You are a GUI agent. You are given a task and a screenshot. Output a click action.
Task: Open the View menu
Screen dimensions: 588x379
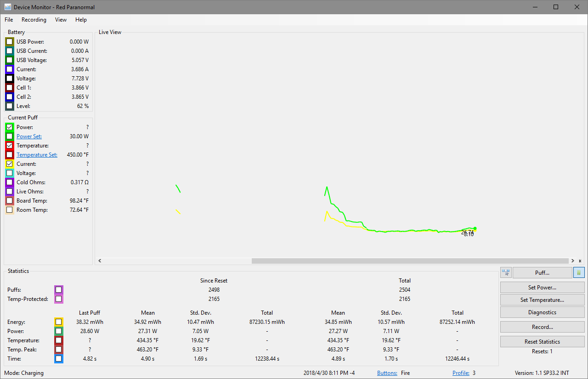tap(61, 20)
